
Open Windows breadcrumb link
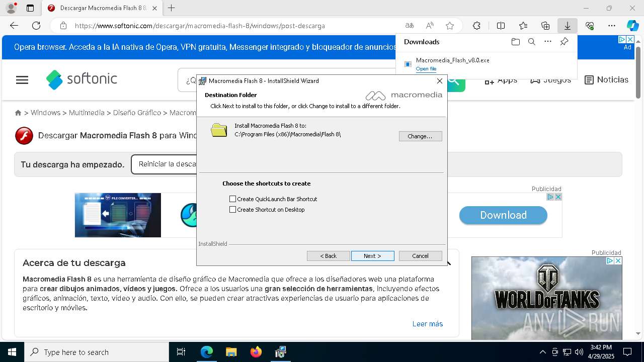[x=45, y=113]
